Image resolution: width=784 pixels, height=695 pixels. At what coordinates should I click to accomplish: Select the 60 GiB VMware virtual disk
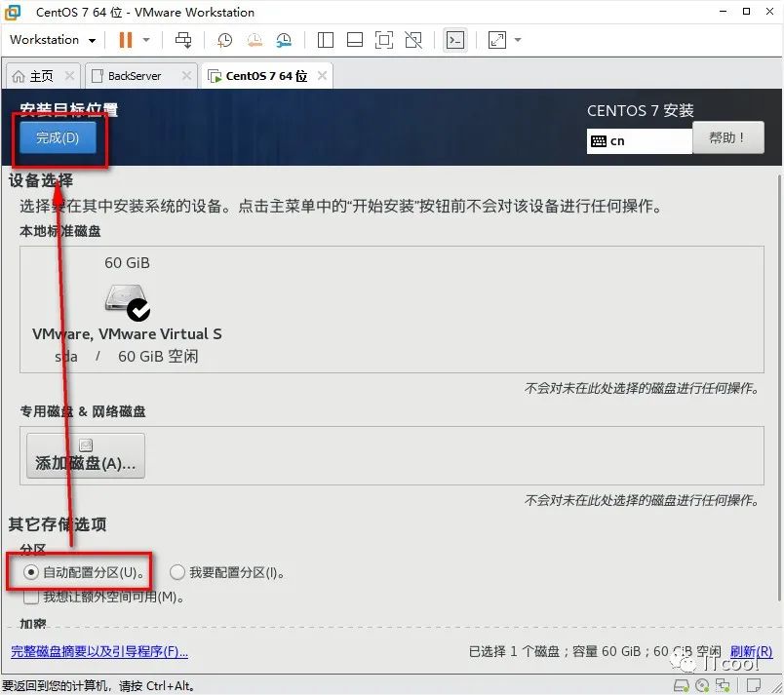pos(127,309)
